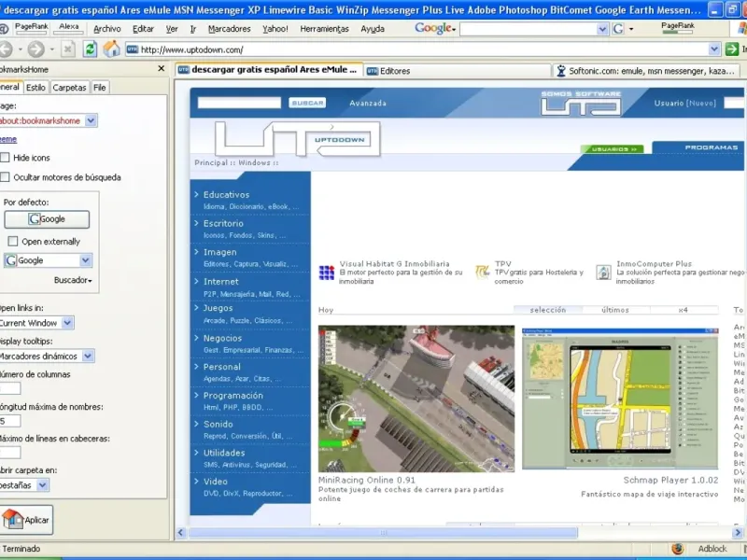Click the green Go arrow beside address bar
Image resolution: width=747 pixels, height=560 pixels.
tap(732, 49)
